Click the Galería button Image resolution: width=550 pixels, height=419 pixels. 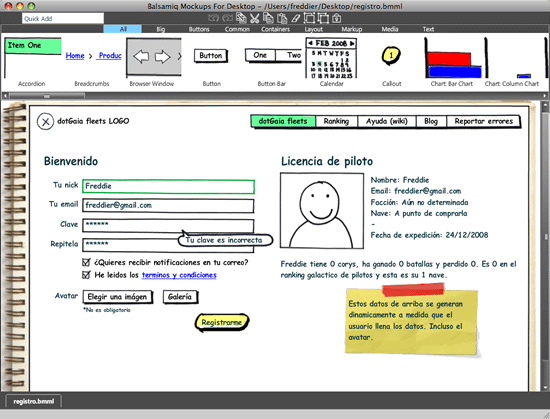pos(180,297)
